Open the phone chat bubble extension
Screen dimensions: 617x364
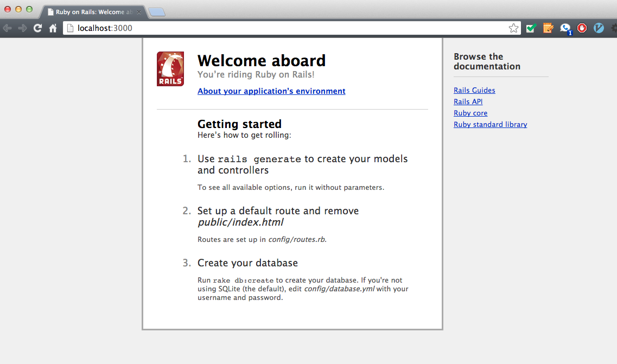pos(566,28)
